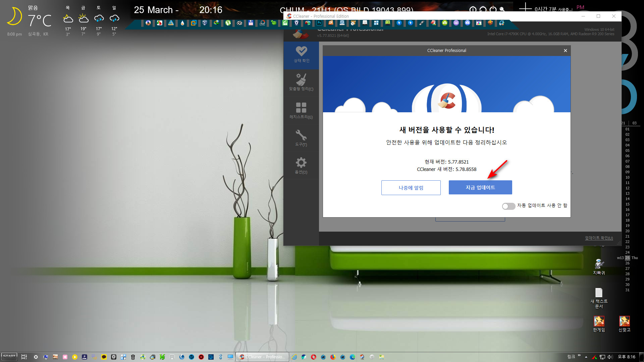Click the 오후 8:16 taskbar clock
Screen dimensions: 644x362
[x=627, y=357]
